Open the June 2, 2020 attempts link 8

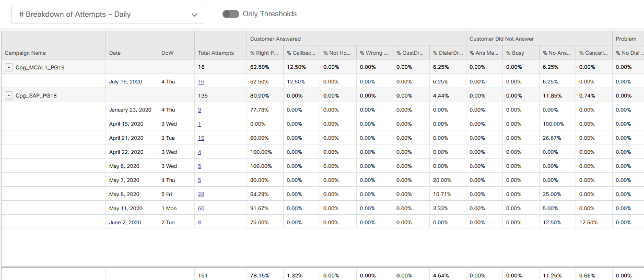pos(200,223)
